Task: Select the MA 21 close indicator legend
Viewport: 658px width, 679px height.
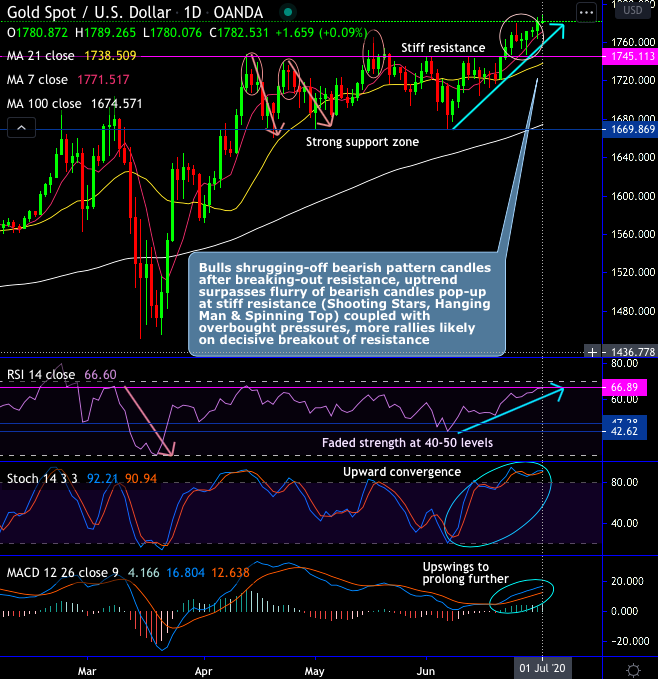Action: coord(41,56)
